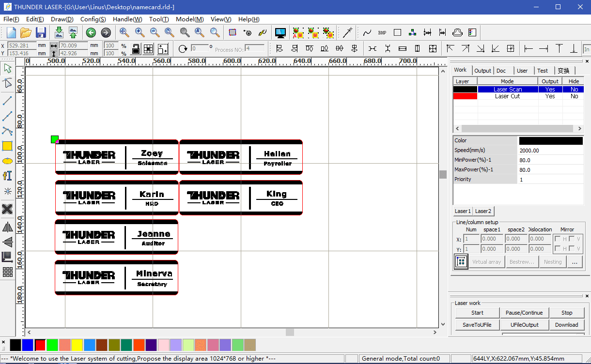Click the Pause/Continue button
The image size is (591, 364).
tap(524, 313)
